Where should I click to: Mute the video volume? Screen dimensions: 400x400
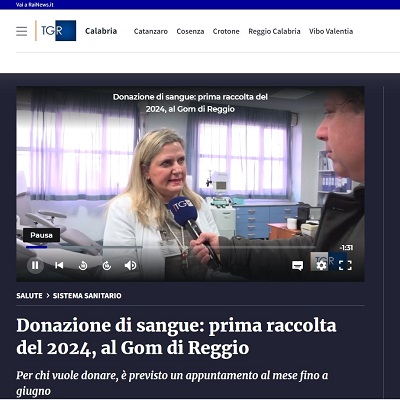click(130, 265)
